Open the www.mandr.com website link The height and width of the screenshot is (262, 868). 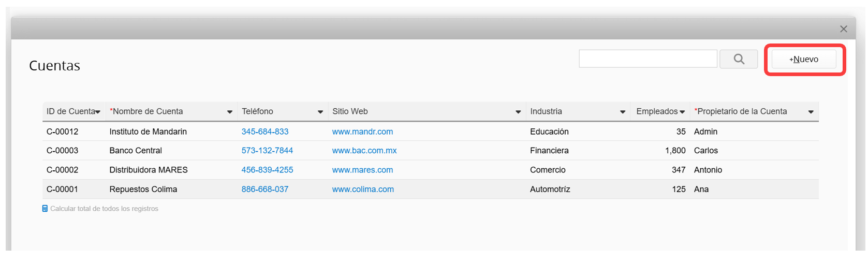(x=362, y=132)
